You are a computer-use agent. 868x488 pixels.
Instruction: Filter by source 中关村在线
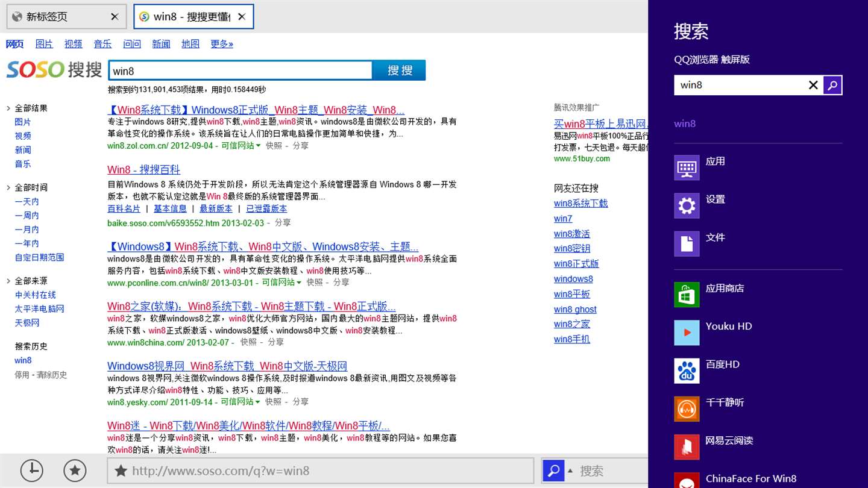coord(36,295)
